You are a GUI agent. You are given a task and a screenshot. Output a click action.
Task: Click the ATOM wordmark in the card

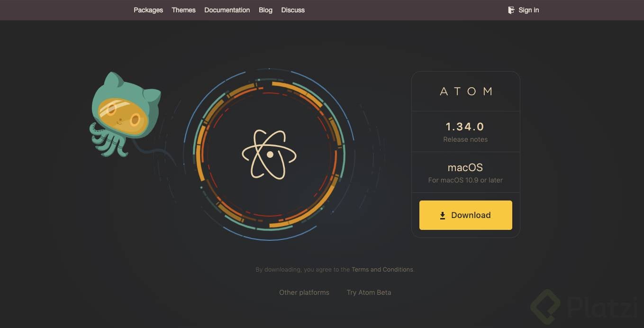(466, 91)
